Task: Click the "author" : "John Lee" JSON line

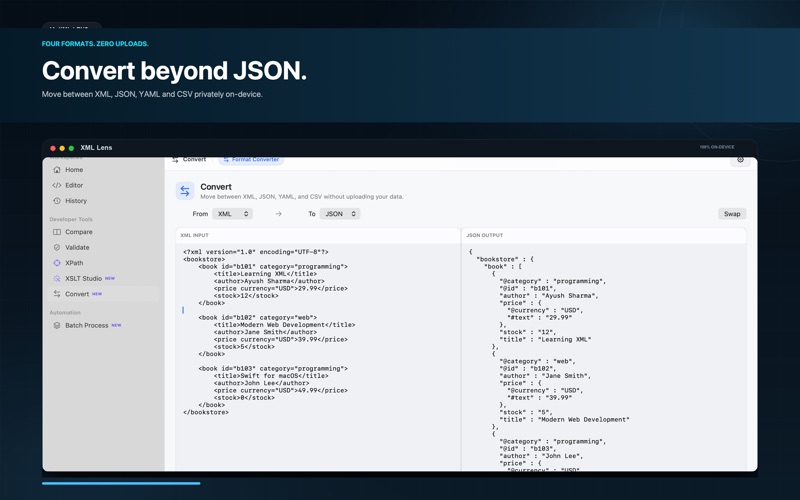Action: pyautogui.click(x=541, y=456)
